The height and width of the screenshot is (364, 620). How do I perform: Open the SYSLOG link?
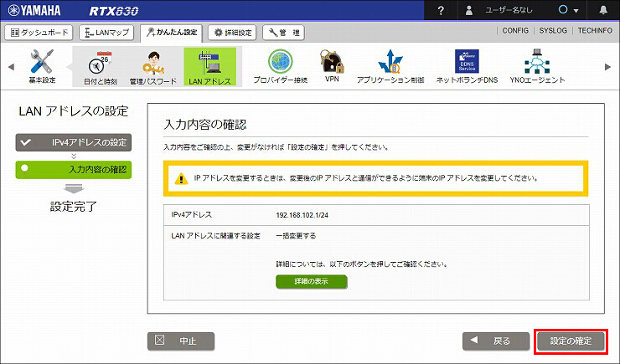pyautogui.click(x=553, y=30)
